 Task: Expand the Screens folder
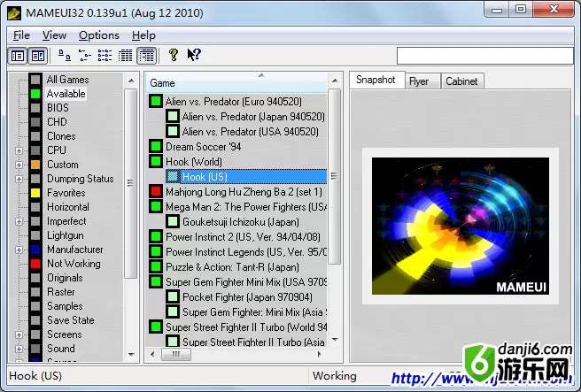(19, 334)
